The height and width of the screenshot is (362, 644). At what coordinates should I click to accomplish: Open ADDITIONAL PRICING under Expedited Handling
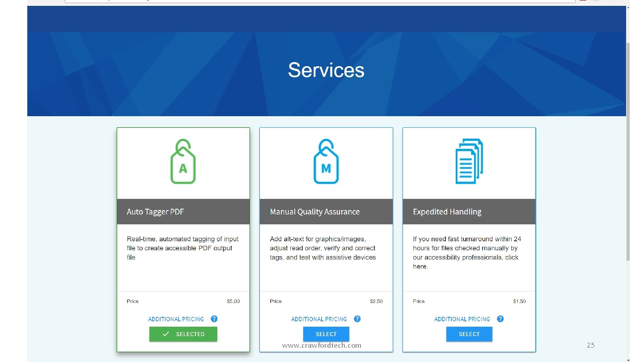point(462,319)
